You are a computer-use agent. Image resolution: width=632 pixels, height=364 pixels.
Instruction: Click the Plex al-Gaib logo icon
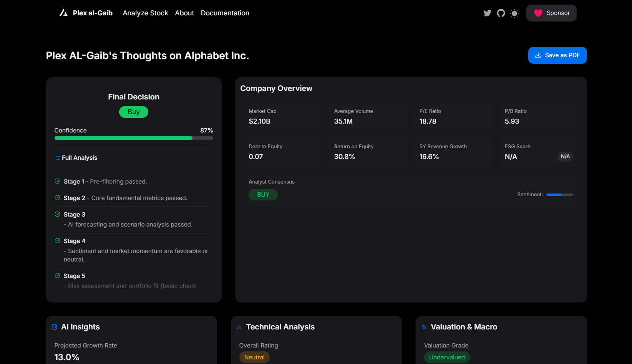[63, 13]
